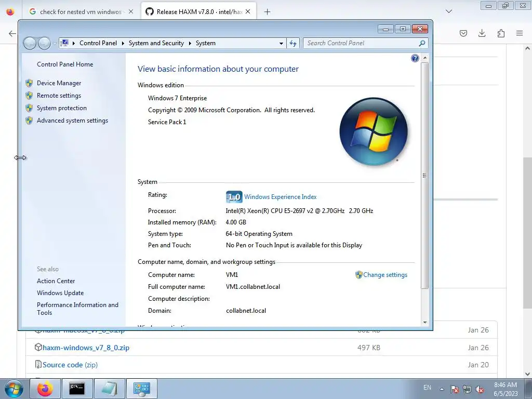Click the Source code (zip) link
This screenshot has width=532, height=399.
70,365
